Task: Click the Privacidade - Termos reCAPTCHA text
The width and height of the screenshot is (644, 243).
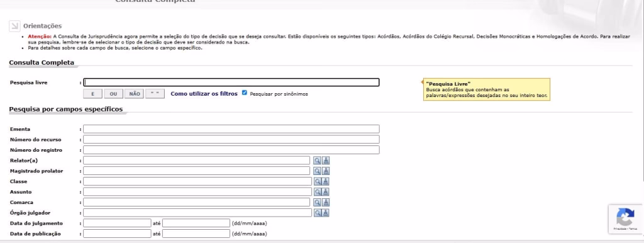Action: (x=626, y=229)
